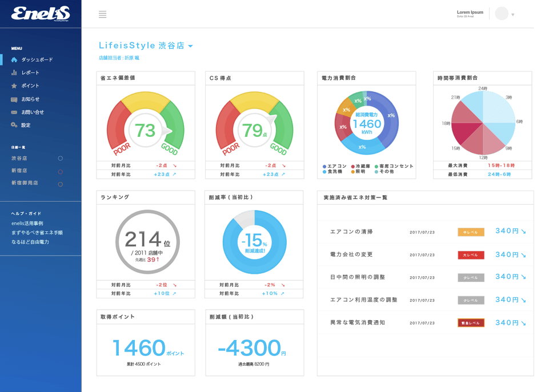This screenshot has width=537, height=392.
Task: Click the user avatar near Lorem Ipsum
Action: [x=502, y=13]
